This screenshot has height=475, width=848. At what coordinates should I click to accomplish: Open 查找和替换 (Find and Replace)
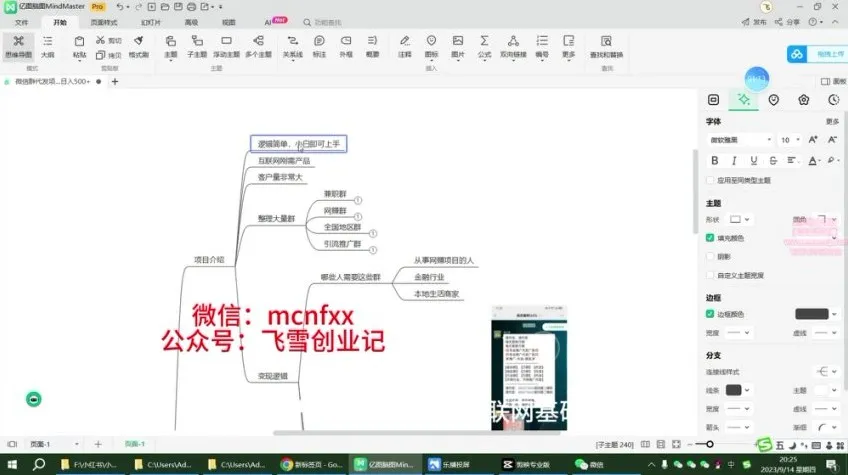[606, 45]
